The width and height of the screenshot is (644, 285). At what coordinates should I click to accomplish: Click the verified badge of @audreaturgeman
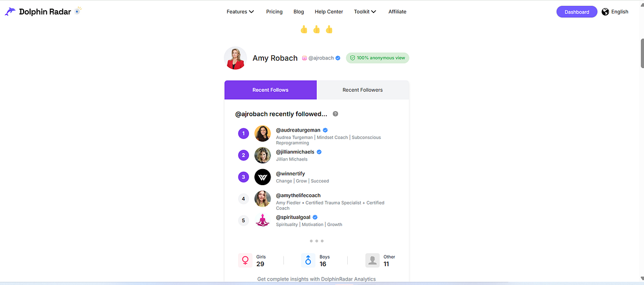[325, 130]
